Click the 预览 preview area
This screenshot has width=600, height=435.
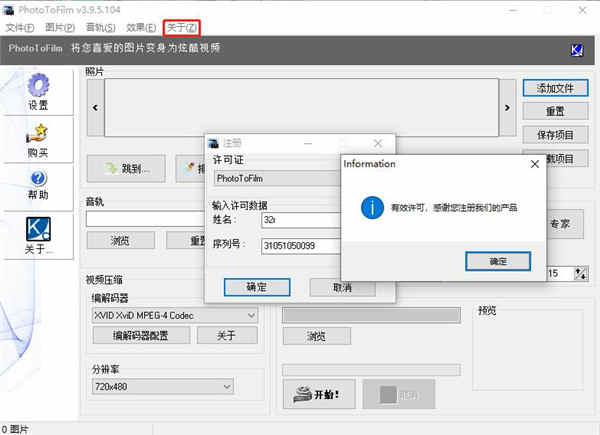(x=528, y=350)
